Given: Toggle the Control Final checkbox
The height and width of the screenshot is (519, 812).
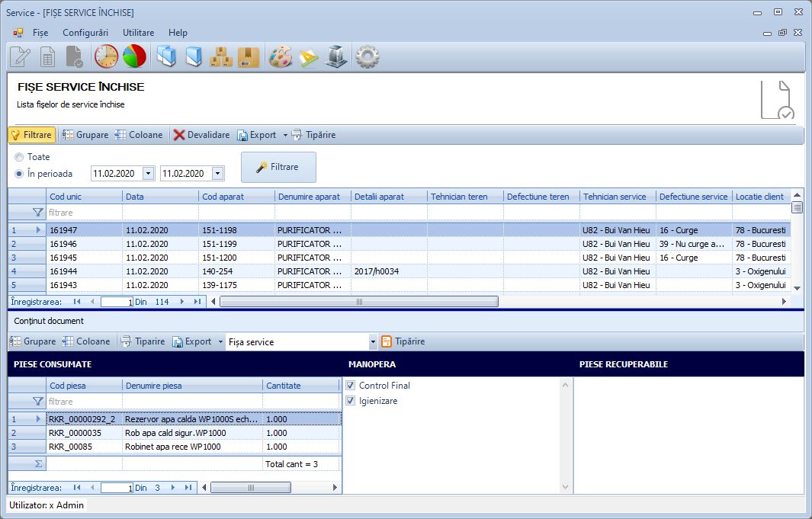Looking at the screenshot, I should coord(351,386).
